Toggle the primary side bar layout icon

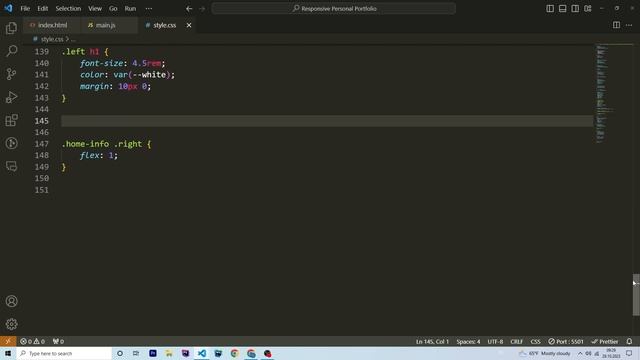(x=550, y=9)
